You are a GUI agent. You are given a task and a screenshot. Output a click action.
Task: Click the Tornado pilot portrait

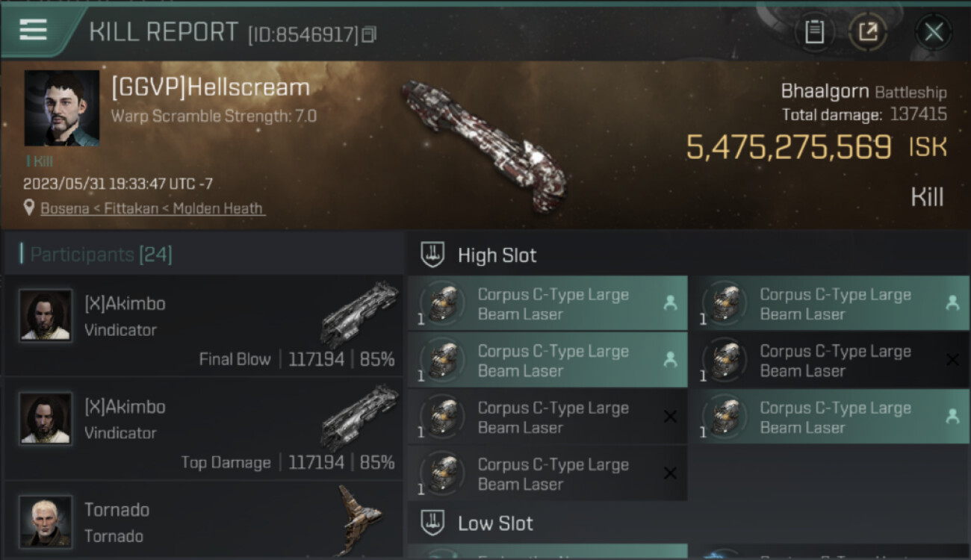coord(46,520)
